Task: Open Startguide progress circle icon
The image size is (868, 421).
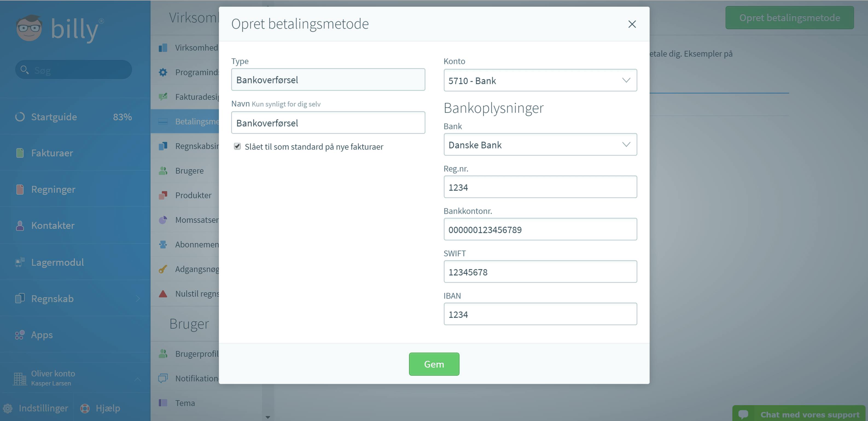Action: (20, 117)
